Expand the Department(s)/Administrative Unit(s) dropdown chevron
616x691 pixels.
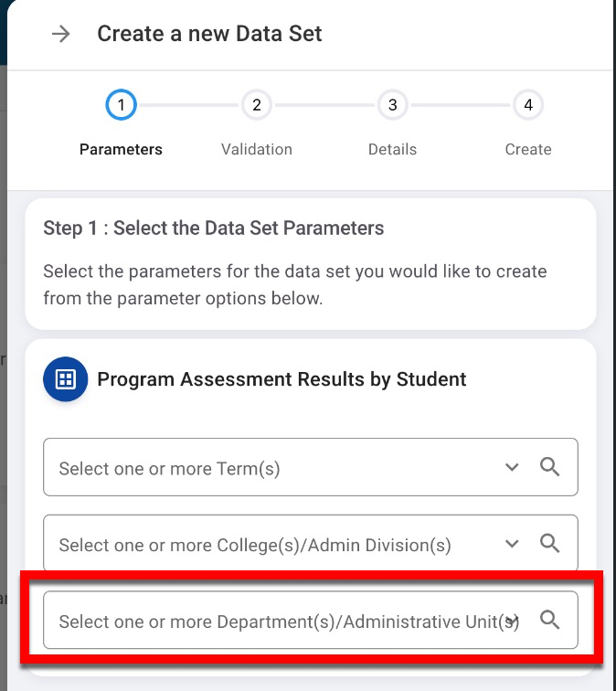tap(512, 621)
